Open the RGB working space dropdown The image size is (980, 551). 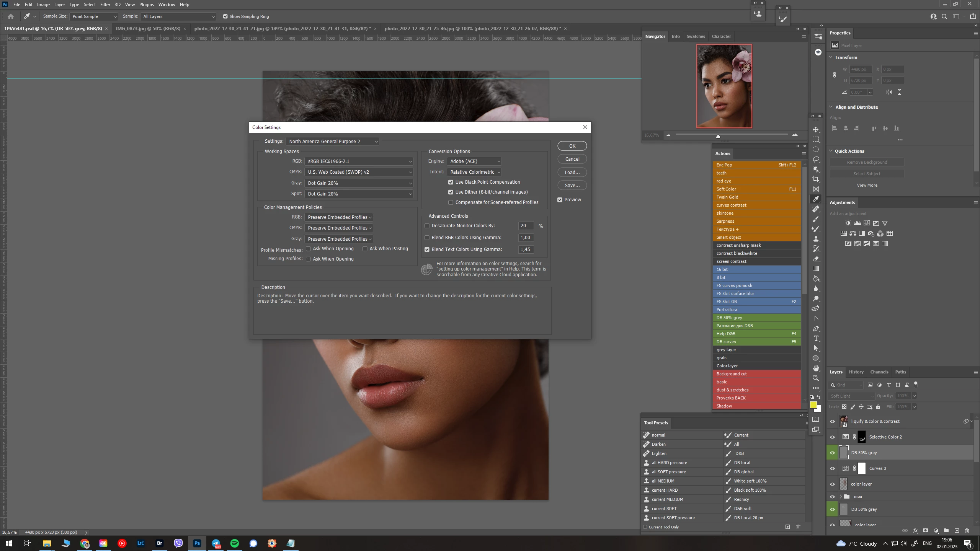click(359, 161)
